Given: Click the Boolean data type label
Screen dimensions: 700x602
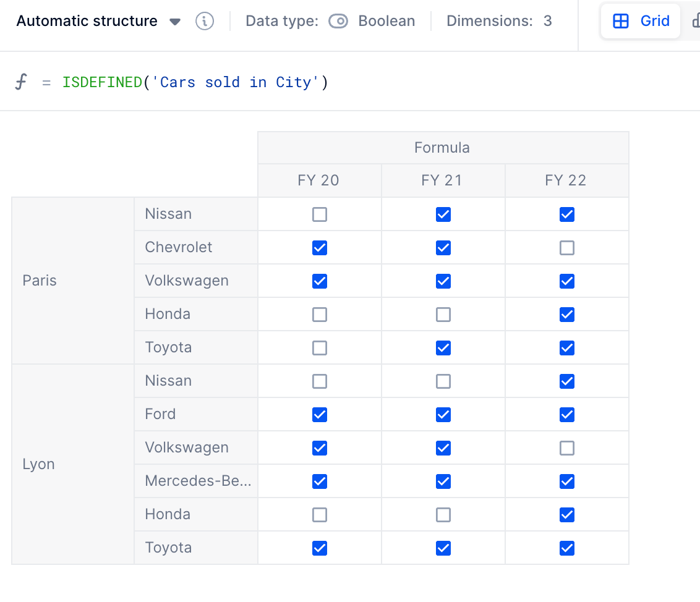Looking at the screenshot, I should (x=386, y=21).
